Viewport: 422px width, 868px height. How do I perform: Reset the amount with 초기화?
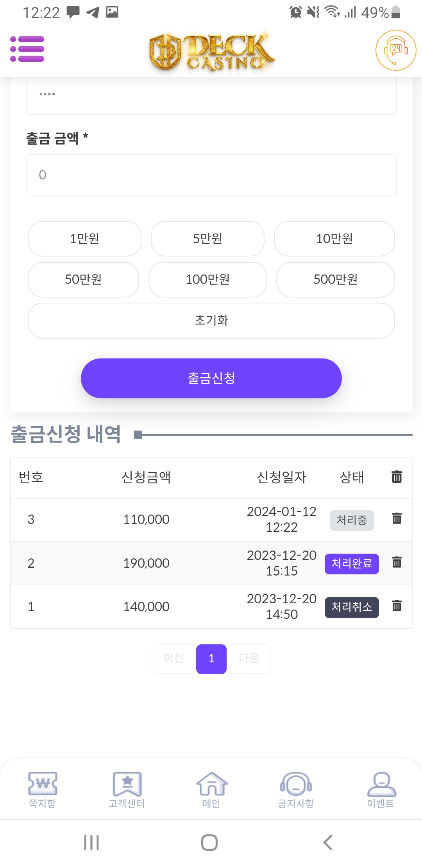pos(211,321)
